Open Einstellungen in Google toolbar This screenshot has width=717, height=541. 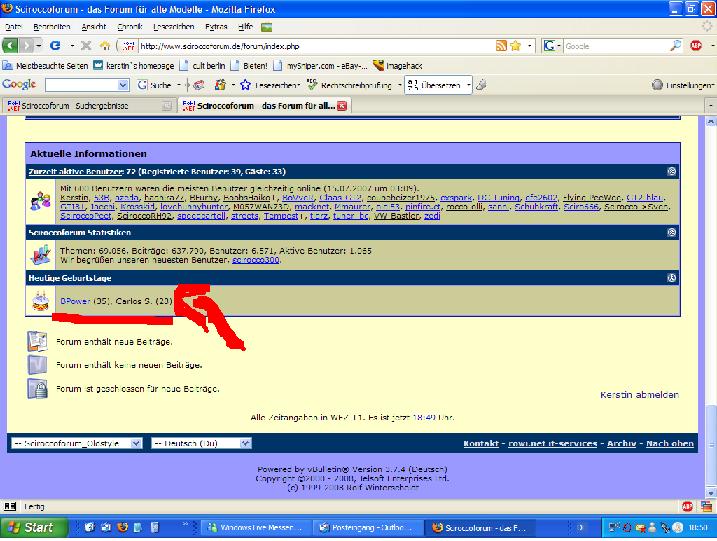(683, 85)
